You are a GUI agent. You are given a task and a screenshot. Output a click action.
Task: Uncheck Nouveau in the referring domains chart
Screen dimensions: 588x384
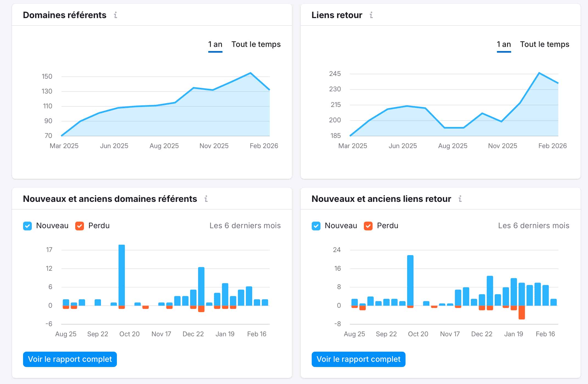coord(27,226)
